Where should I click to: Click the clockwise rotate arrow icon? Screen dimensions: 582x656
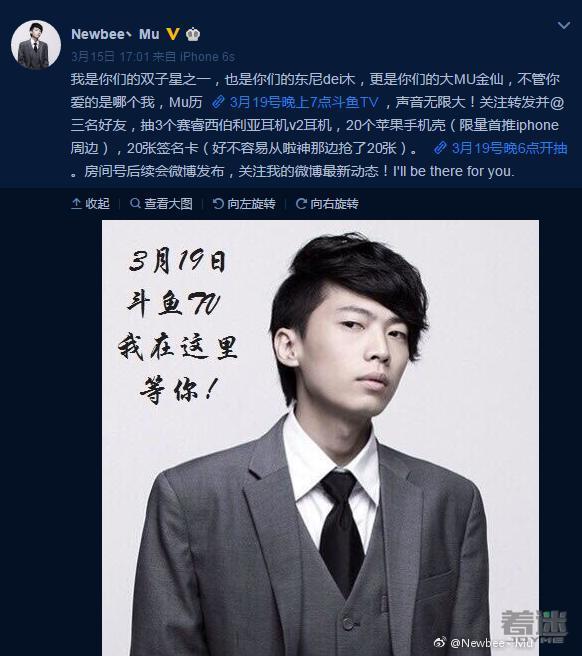[x=301, y=204]
